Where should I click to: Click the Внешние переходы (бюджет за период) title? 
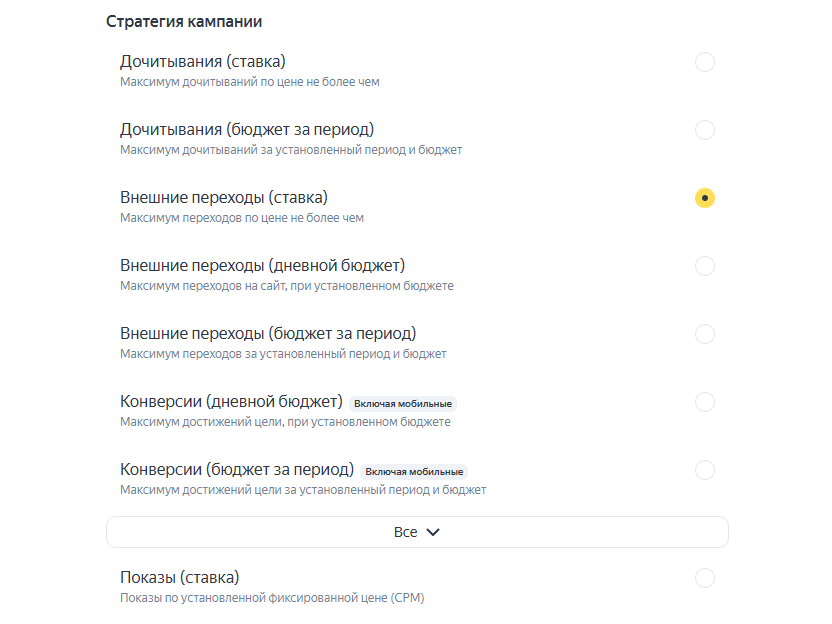[268, 333]
